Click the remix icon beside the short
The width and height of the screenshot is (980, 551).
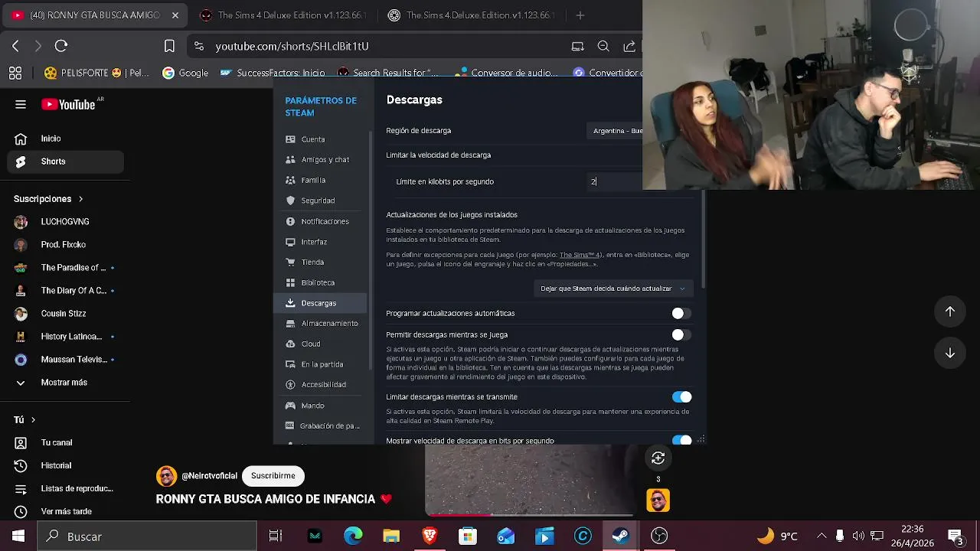tap(658, 458)
